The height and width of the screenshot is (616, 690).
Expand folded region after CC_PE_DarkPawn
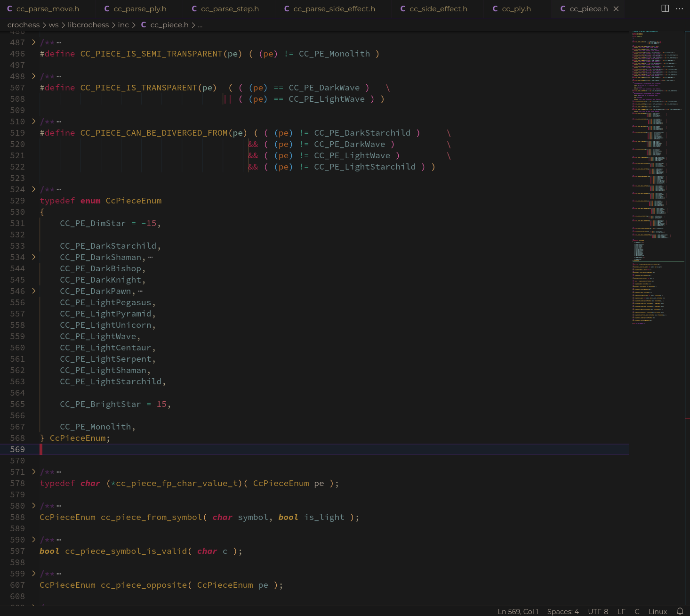(x=33, y=291)
